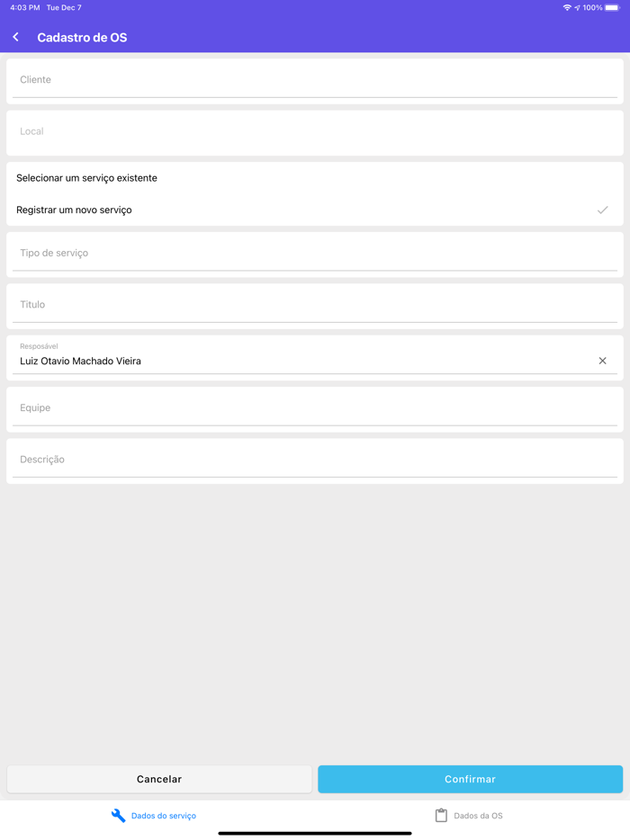This screenshot has width=630, height=840.
Task: Tap the Local field
Action: 315,132
